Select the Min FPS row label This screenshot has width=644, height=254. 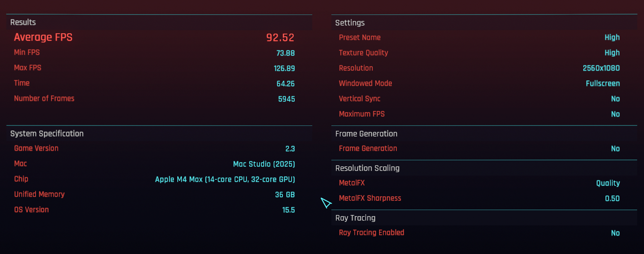click(27, 52)
